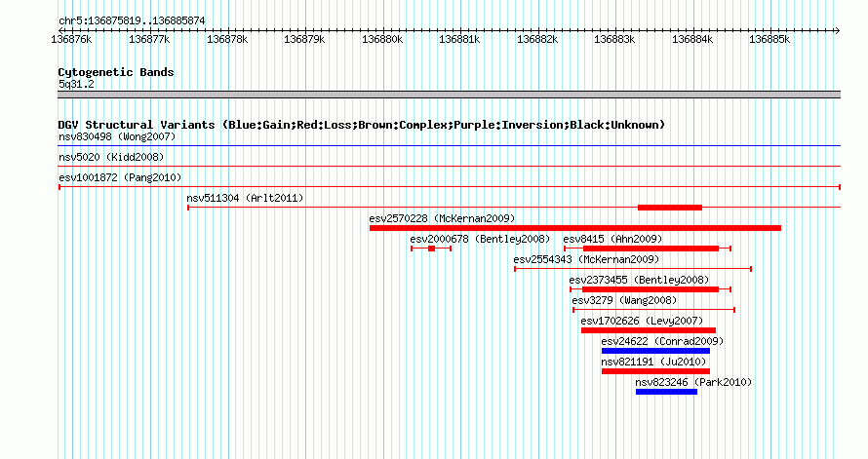This screenshot has height=459, width=868.
Task: Select esv2373455 (Bentley2008) label
Action: click(639, 280)
